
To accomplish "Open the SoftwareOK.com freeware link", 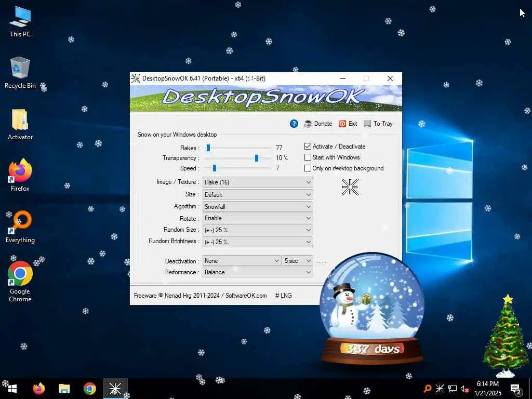I will coord(246,296).
